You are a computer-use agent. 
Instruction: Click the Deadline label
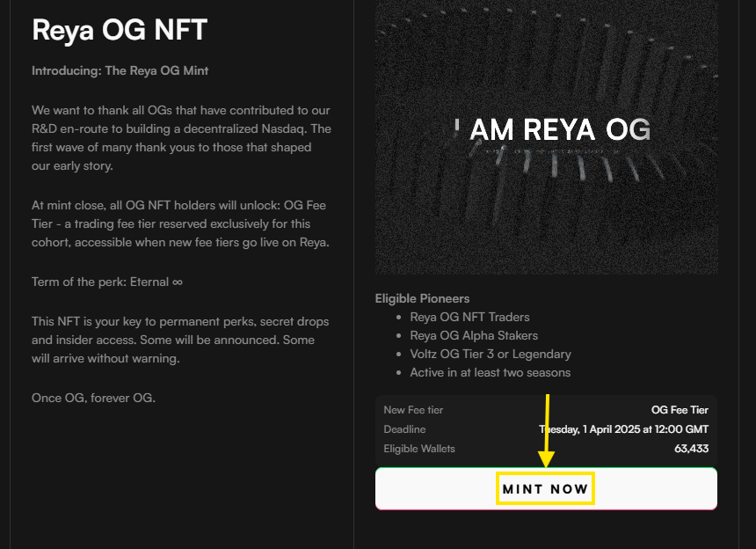click(404, 429)
